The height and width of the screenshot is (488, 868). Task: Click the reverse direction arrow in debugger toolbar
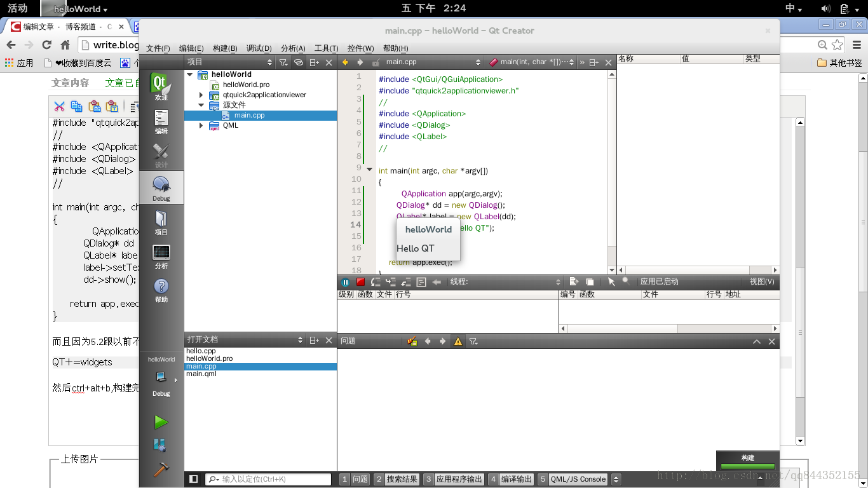pos(437,282)
